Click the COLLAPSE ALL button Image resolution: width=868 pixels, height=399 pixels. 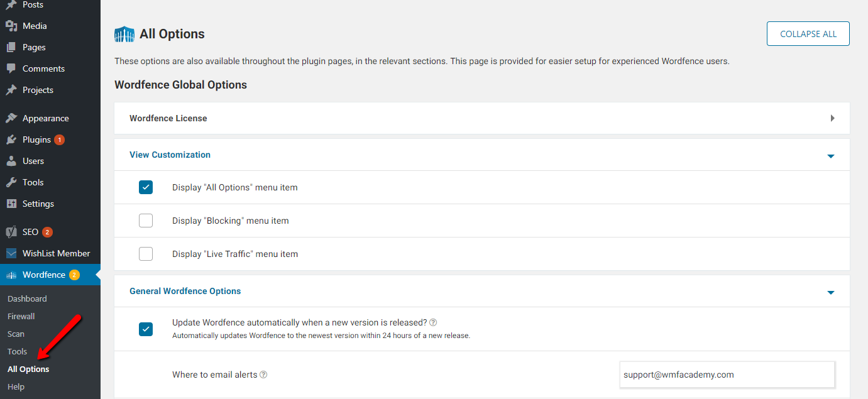click(808, 34)
